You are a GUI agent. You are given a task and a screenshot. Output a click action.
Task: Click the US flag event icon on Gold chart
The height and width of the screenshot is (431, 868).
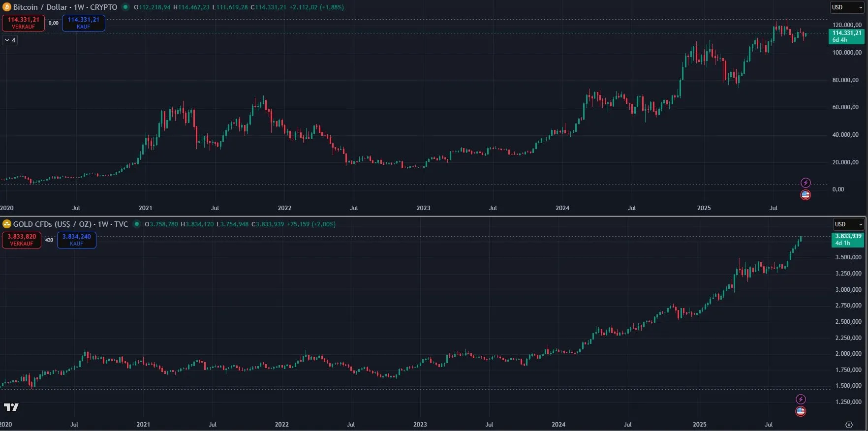click(x=801, y=411)
